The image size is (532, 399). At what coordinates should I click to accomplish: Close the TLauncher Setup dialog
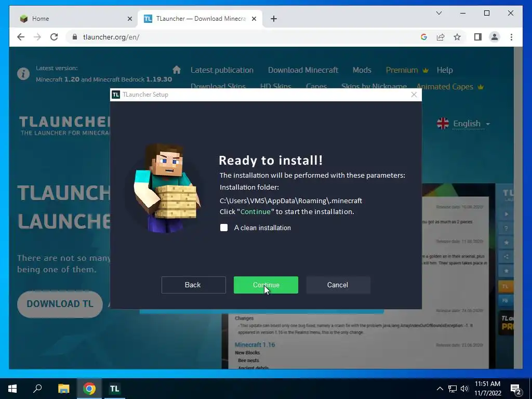pos(414,95)
